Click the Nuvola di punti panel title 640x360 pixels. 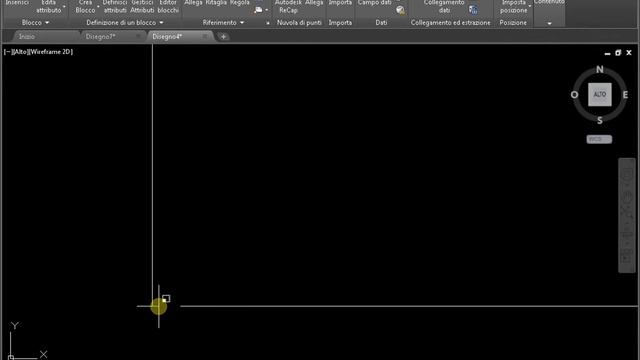[299, 23]
